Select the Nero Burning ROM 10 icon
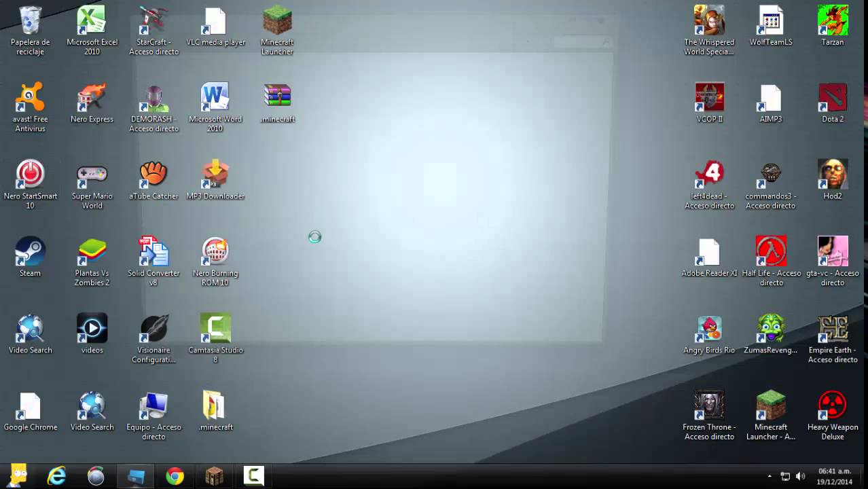The width and height of the screenshot is (868, 489). [215, 251]
